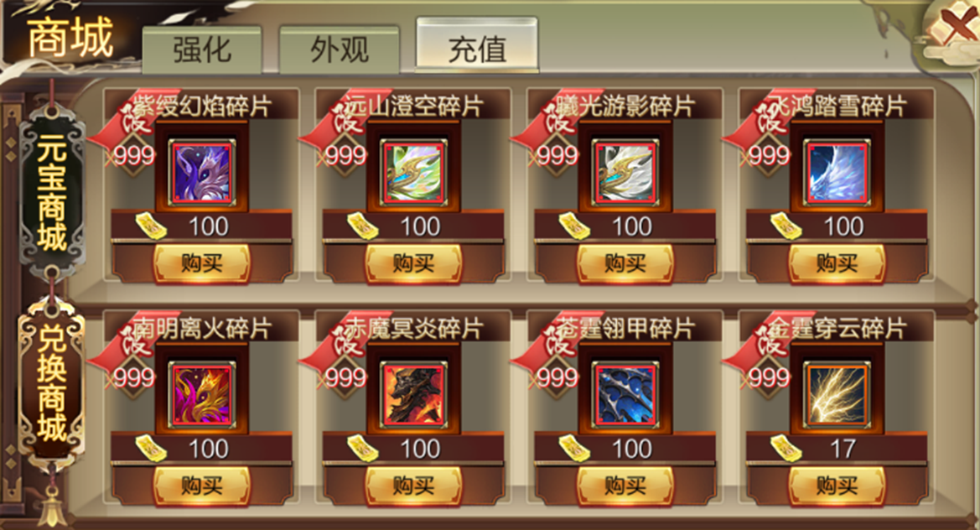Select the 金霆穿云碎片 lightning icon
The image size is (980, 530).
coord(837,394)
